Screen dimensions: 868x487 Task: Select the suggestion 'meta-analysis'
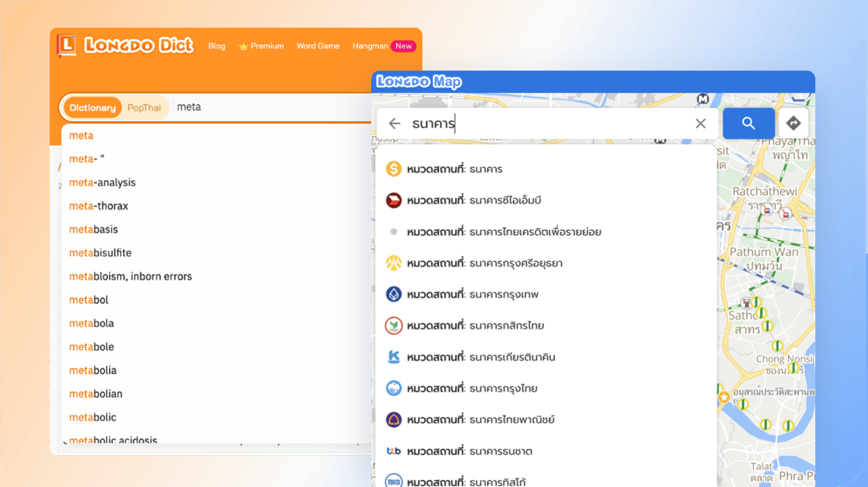click(102, 182)
